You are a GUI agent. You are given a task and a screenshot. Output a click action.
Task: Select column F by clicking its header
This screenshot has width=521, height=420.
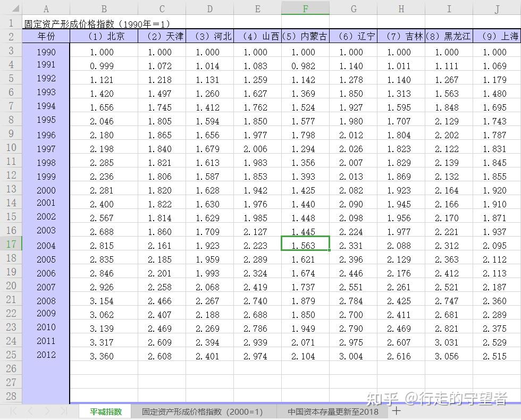coord(305,8)
